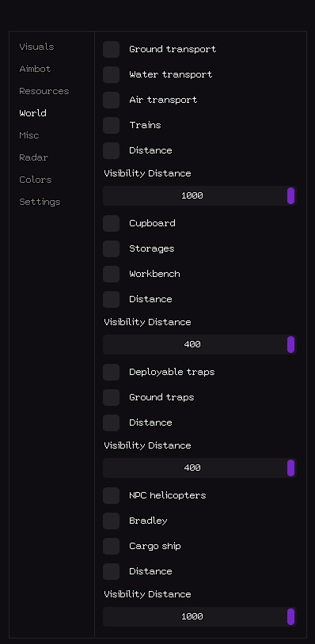315x644 pixels.
Task: Toggle the Water transport checkbox
Action: tap(112, 74)
